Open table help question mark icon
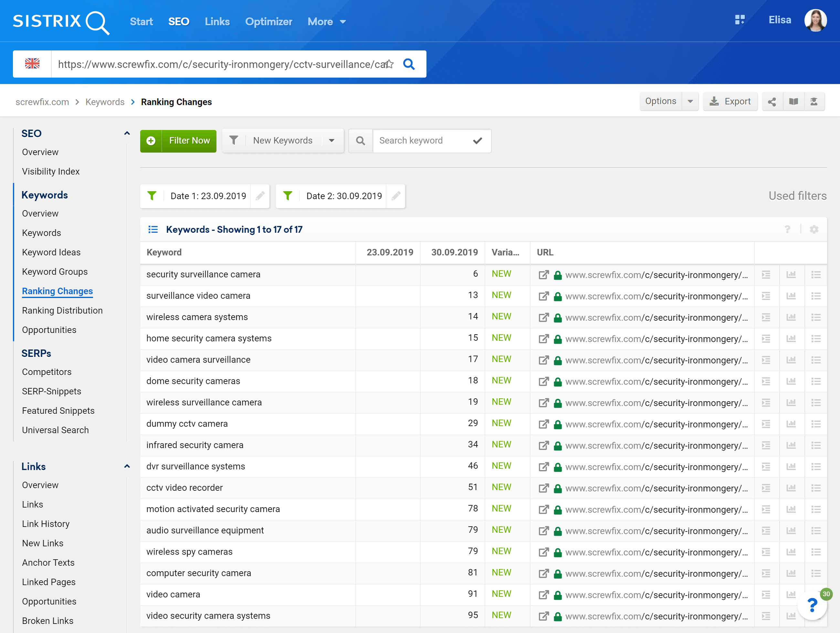The width and height of the screenshot is (840, 633). click(788, 230)
